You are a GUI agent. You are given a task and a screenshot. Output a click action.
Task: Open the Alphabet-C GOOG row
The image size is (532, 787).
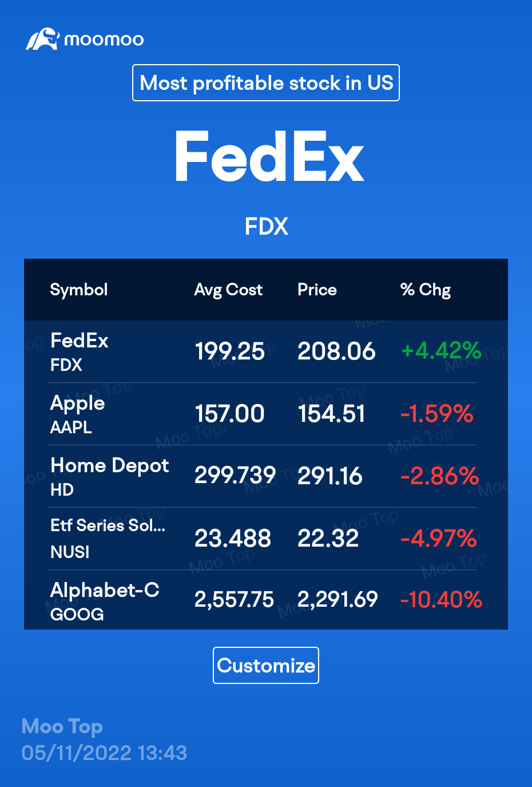tap(266, 600)
